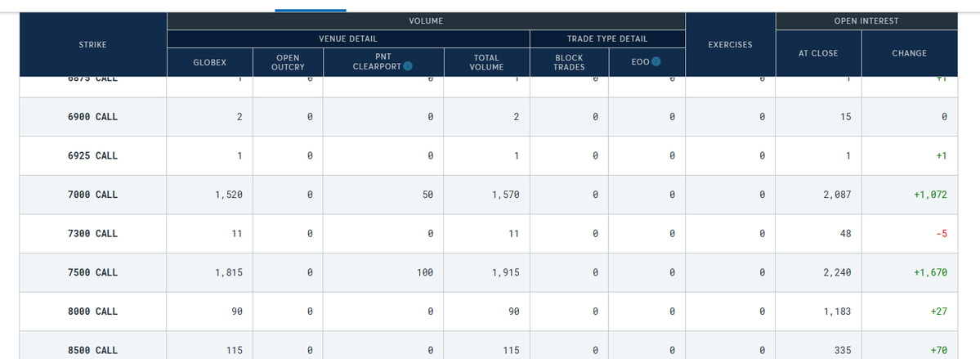Image resolution: width=980 pixels, height=359 pixels.
Task: Click the +70 change value
Action: point(939,350)
